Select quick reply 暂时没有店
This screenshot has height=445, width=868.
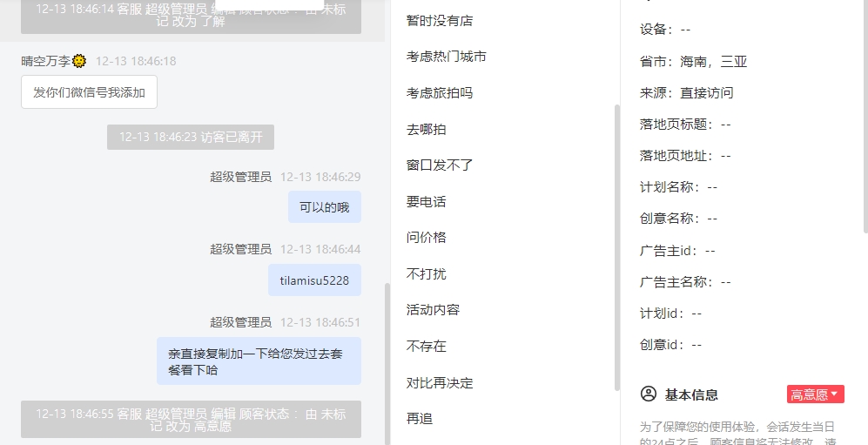440,21
